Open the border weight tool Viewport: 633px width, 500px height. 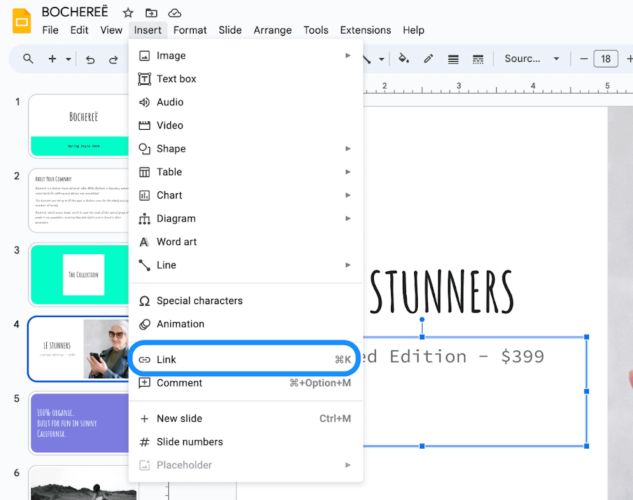[x=453, y=59]
